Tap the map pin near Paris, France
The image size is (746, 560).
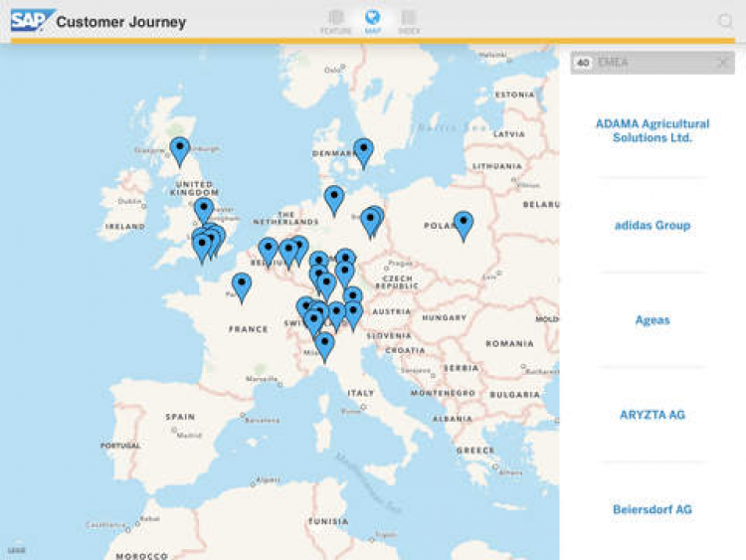tap(242, 286)
